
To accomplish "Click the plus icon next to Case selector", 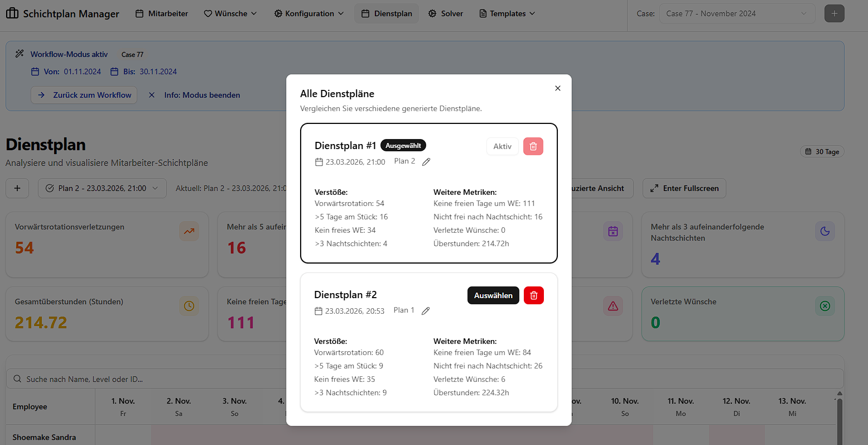I will (834, 13).
